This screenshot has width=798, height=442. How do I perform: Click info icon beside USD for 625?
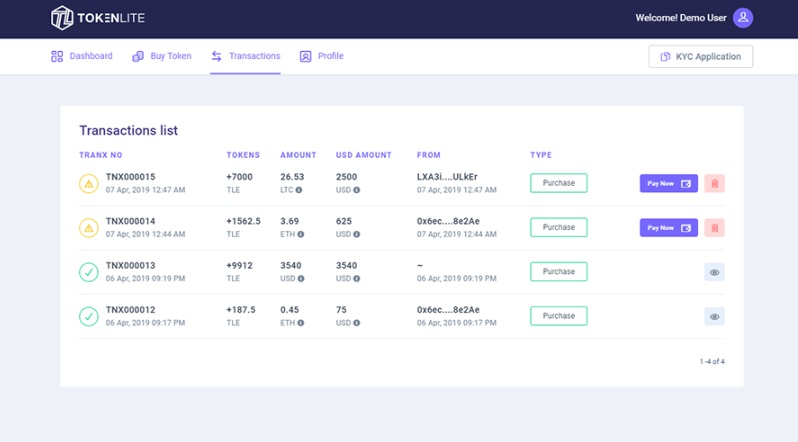click(356, 234)
